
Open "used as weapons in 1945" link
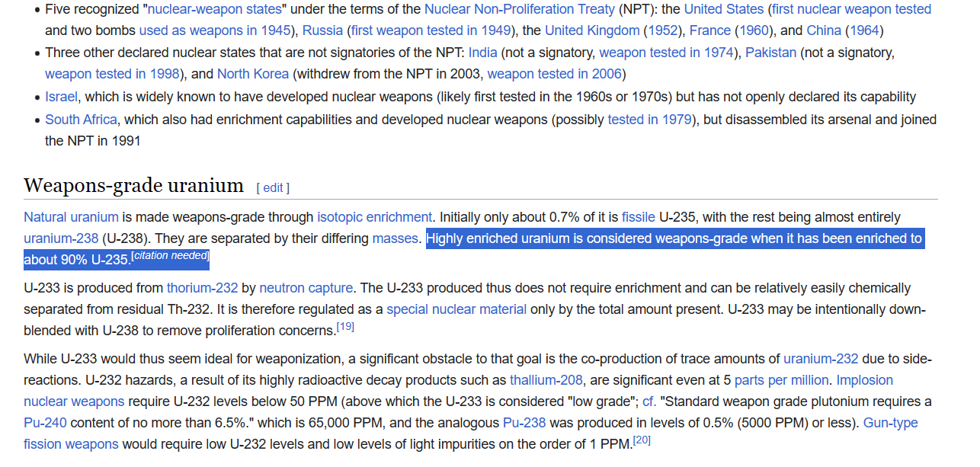tap(216, 30)
